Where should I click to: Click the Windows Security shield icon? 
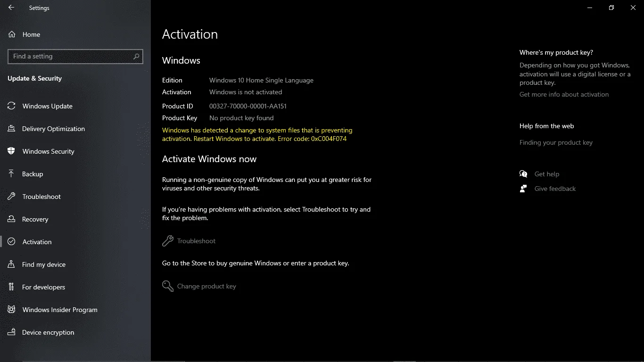click(12, 151)
